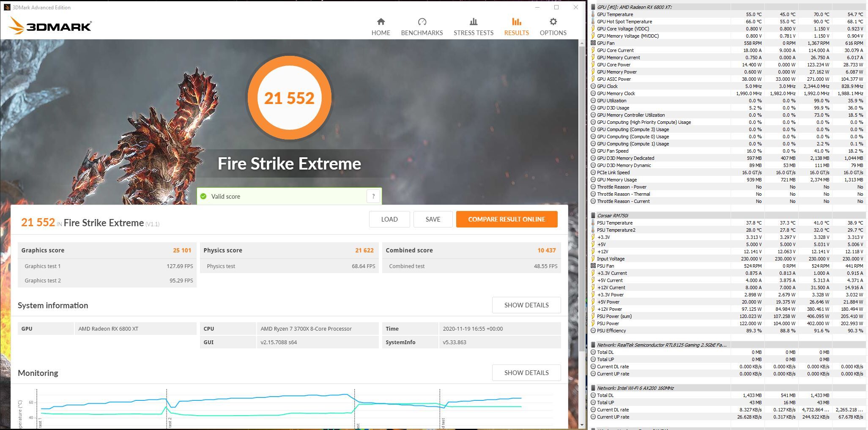Select the Throttle Reason - Thermal icon
Screen dimensions: 868x430
point(593,194)
